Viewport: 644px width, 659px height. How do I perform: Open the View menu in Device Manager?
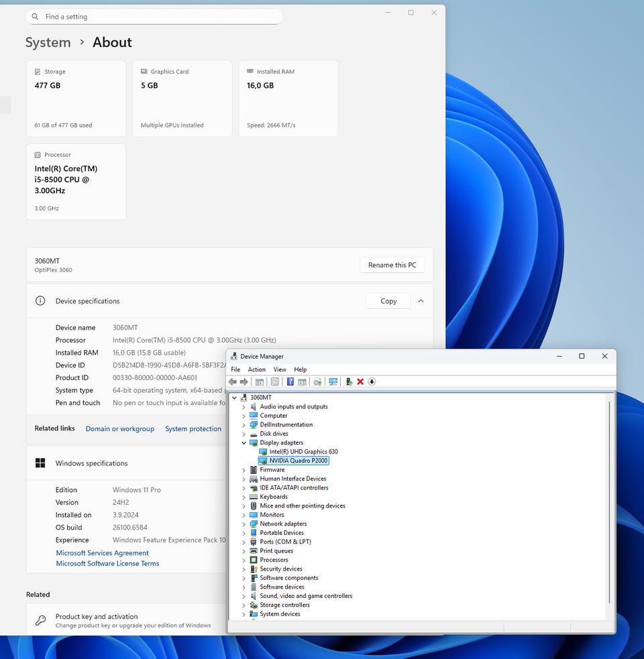(280, 369)
